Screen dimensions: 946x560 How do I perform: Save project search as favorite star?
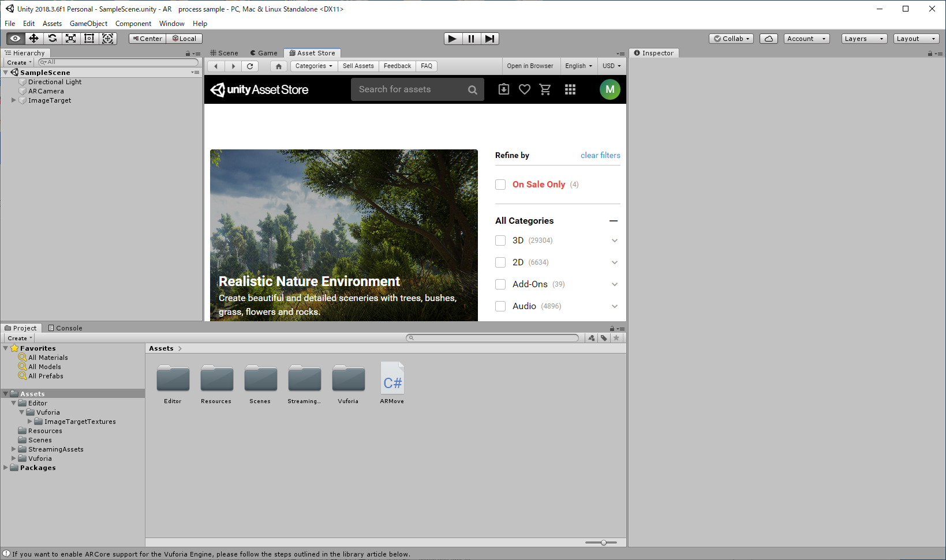tap(616, 338)
